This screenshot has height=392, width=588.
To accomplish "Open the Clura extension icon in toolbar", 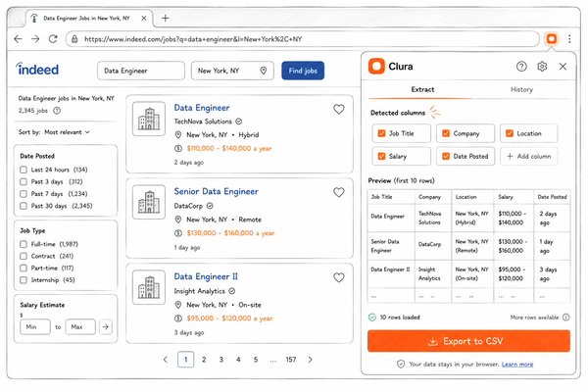I will tap(551, 39).
